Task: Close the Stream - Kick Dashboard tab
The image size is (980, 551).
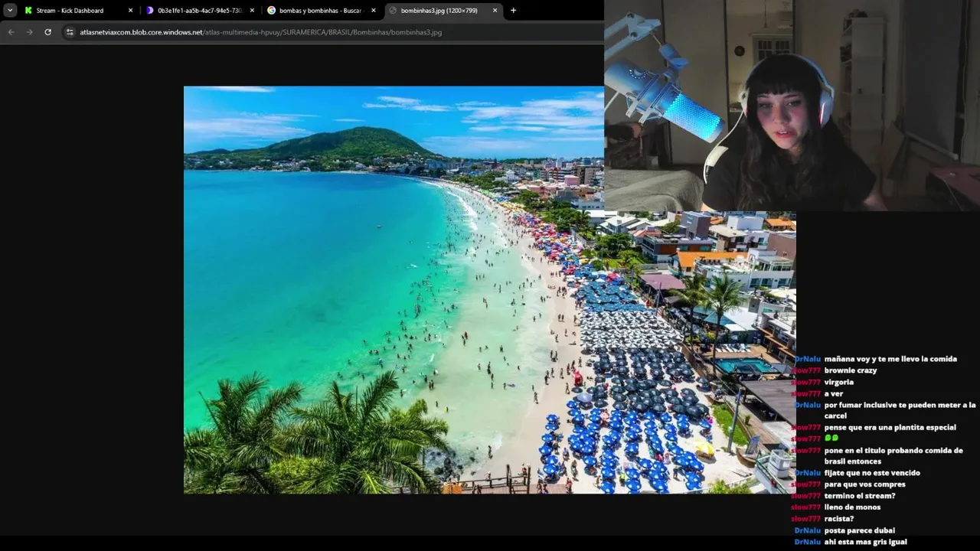Action: point(130,11)
